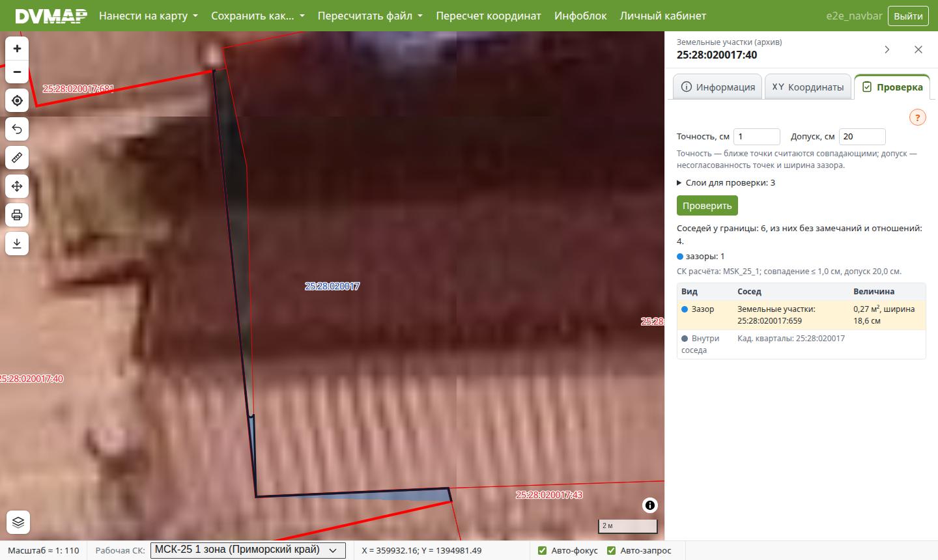Go to next parcel with the chevron arrow
This screenshot has width=938, height=560.
tap(887, 49)
